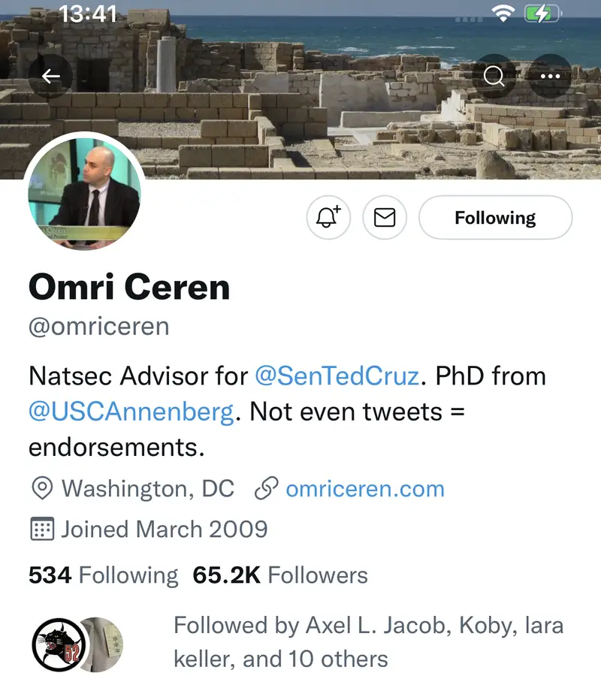Tap the calendar joined-date icon
The height and width of the screenshot is (700, 601).
click(x=41, y=530)
